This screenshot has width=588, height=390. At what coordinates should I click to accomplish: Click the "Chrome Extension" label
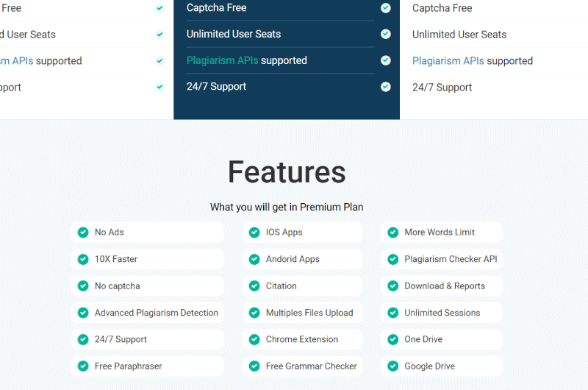[302, 339]
